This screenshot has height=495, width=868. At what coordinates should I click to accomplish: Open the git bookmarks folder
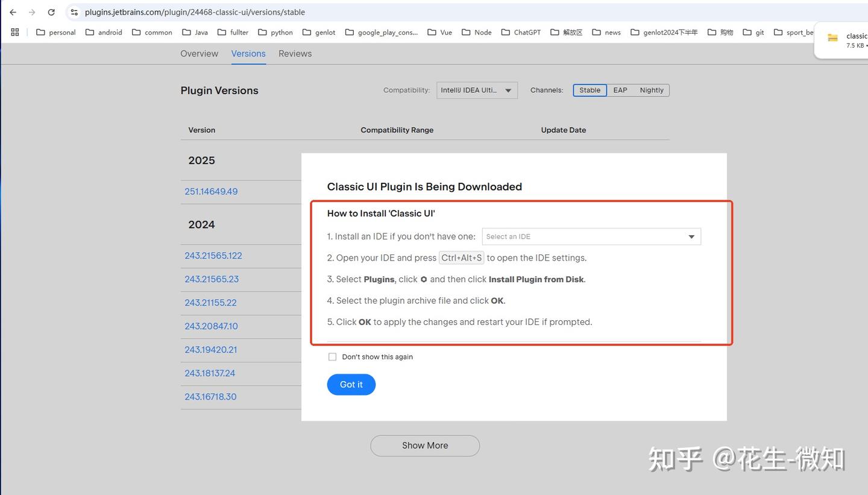(x=753, y=32)
